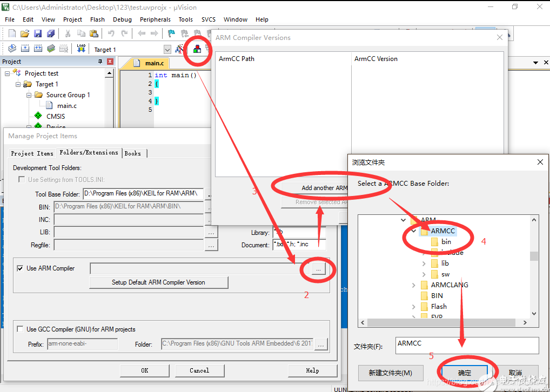Expand ARMCLANG folder

coord(414,285)
